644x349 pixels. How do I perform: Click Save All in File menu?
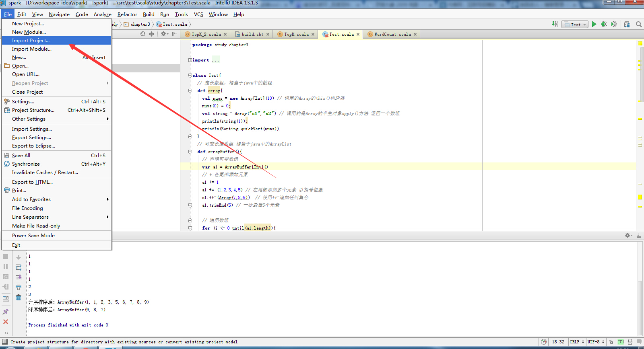click(56, 156)
